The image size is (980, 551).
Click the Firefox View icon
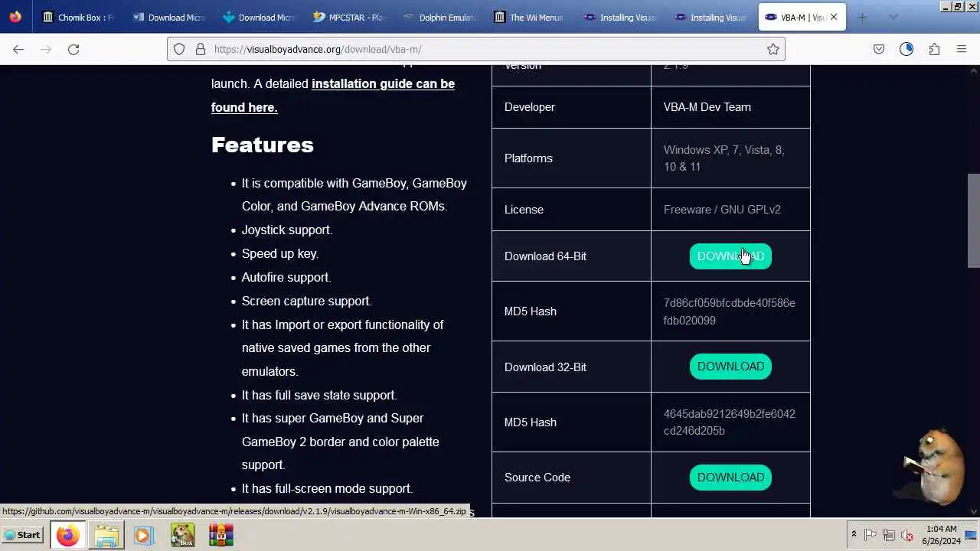(x=15, y=17)
